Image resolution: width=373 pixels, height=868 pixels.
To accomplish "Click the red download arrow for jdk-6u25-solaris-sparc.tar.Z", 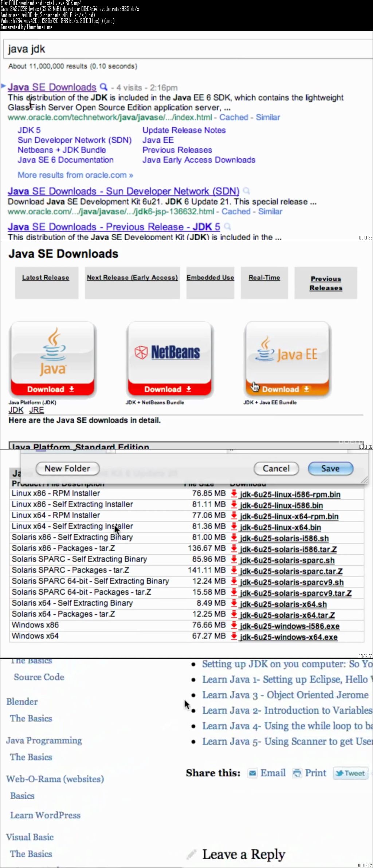I will point(234,571).
